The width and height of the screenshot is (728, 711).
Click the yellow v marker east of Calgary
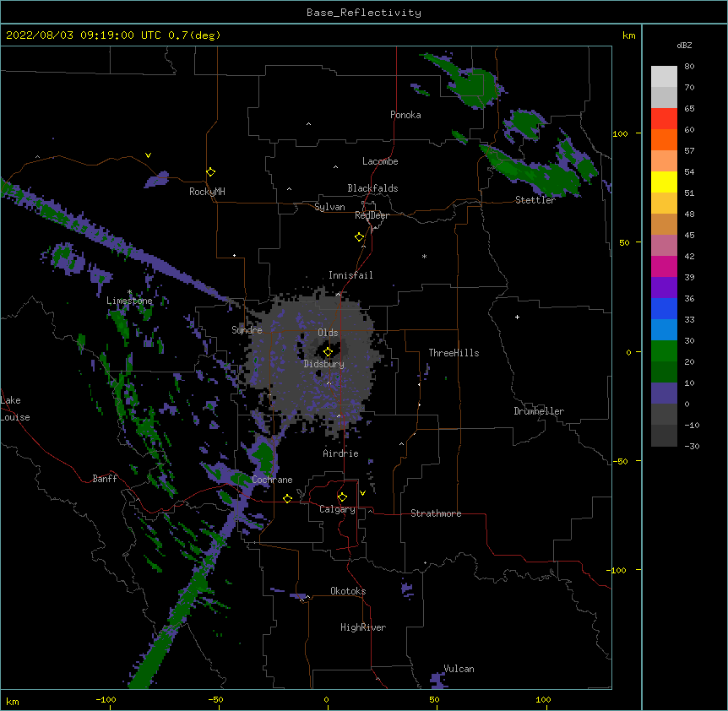pyautogui.click(x=362, y=493)
